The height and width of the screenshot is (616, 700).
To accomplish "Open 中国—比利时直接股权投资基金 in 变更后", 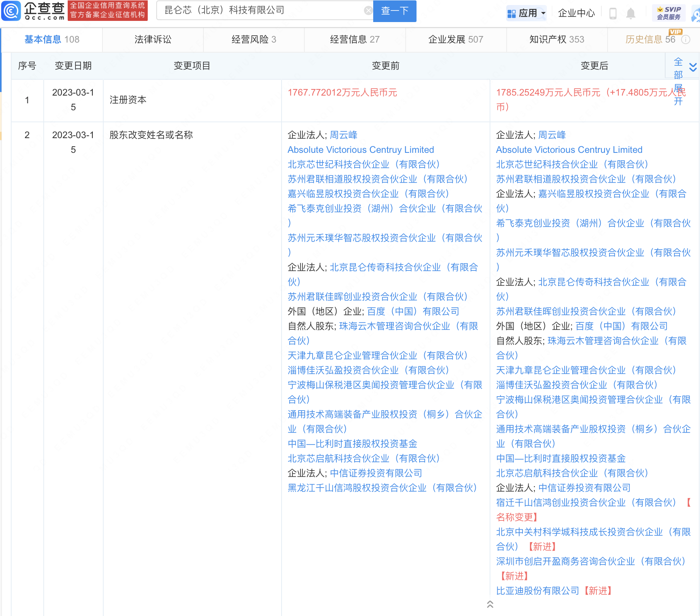I will pos(561,459).
